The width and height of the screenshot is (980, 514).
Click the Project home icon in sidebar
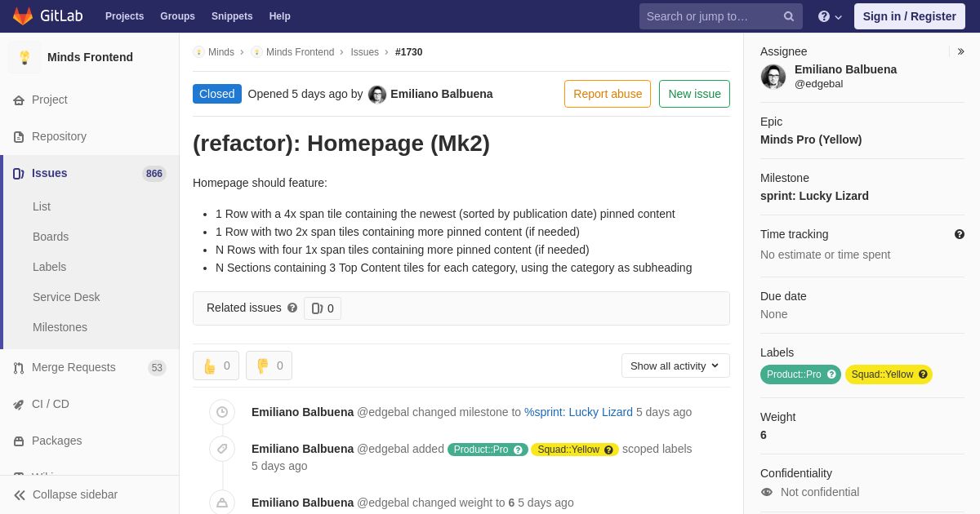pos(19,100)
